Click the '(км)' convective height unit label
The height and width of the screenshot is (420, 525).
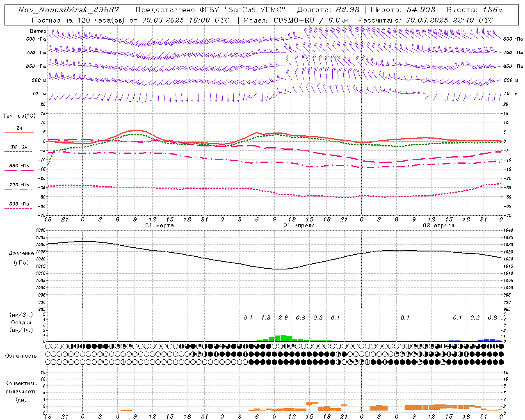(x=21, y=399)
